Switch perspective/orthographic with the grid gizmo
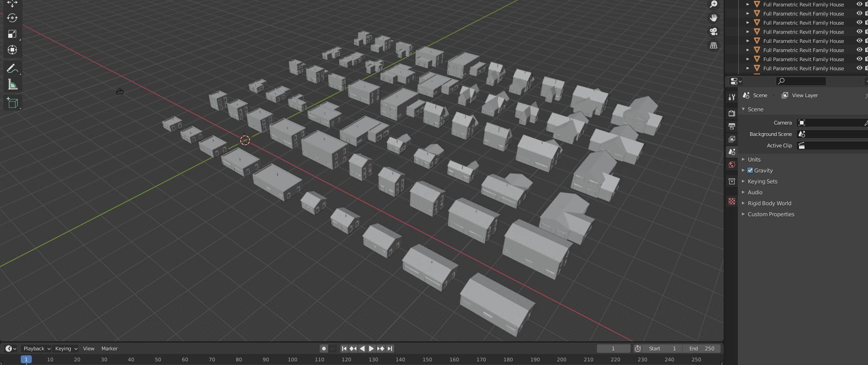 pyautogui.click(x=714, y=45)
